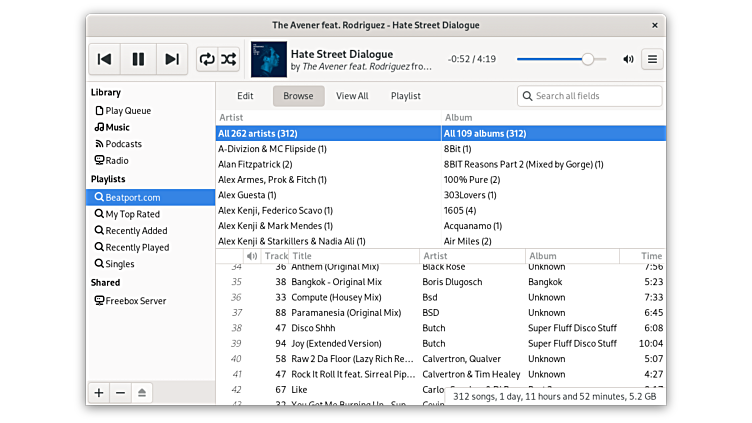Toggle shuffle playback mode
752x423 pixels.
[230, 59]
